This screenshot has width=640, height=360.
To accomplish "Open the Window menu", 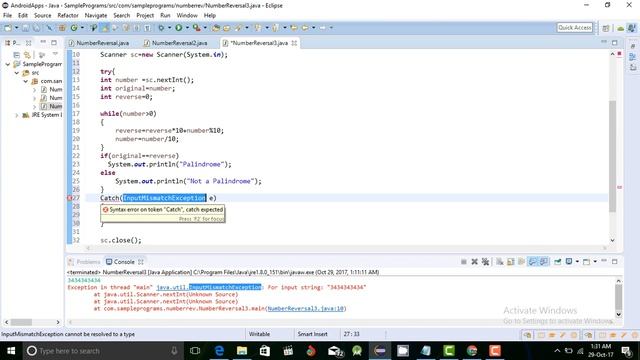I will pyautogui.click(x=187, y=16).
